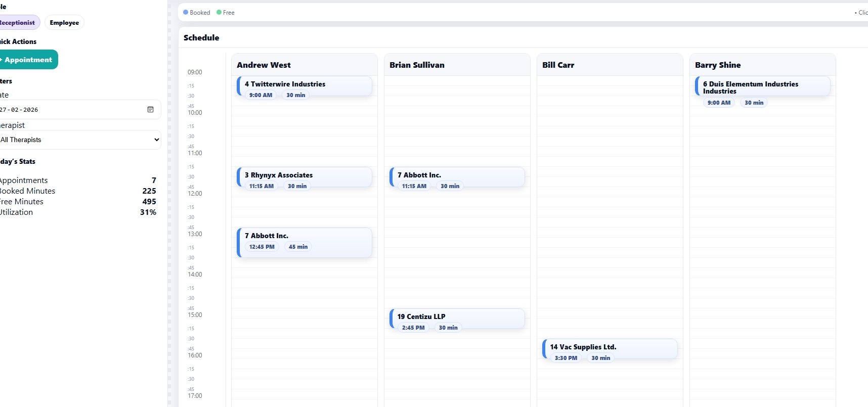Click Brian Sullivan's 11:15 AM time badge
This screenshot has height=407, width=868.
[x=414, y=186]
